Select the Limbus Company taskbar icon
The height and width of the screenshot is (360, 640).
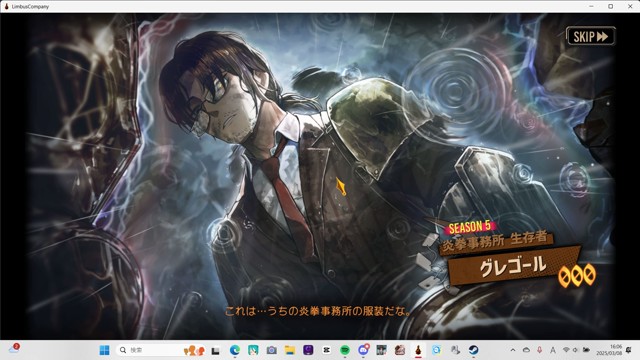[418, 350]
